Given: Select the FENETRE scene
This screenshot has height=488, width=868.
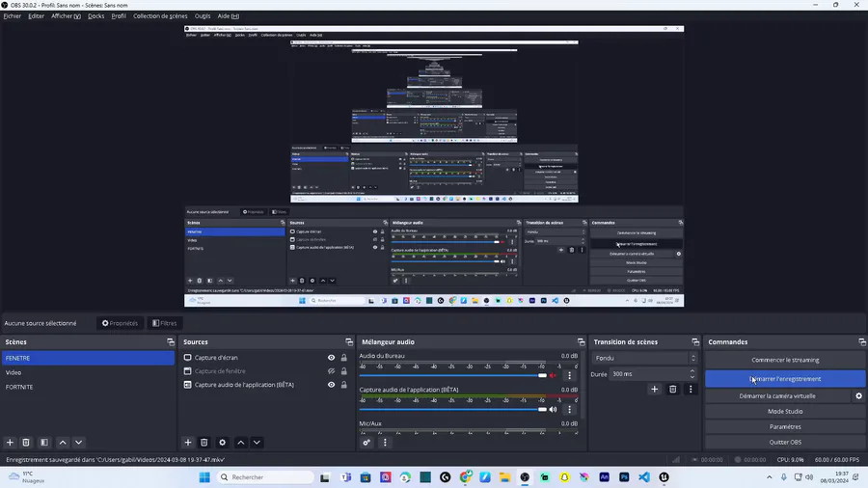Looking at the screenshot, I should point(88,358).
